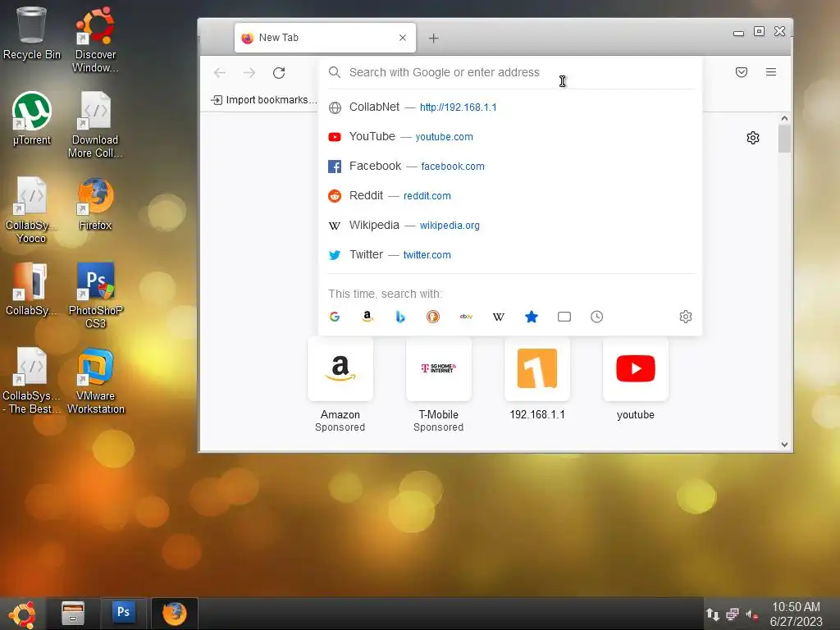Screen dimensions: 840x630
Task: Search this time with Bing
Action: (x=400, y=317)
